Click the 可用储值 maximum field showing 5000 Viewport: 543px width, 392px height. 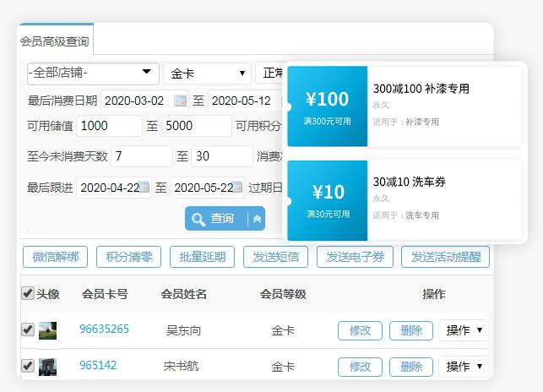pos(197,126)
